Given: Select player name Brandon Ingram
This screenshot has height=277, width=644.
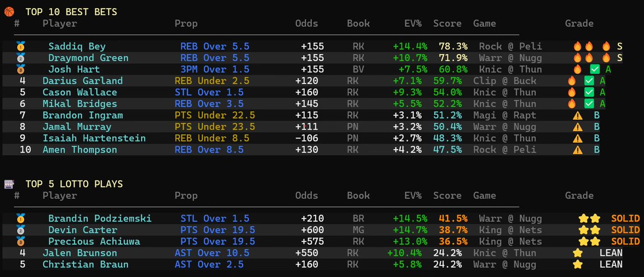Looking at the screenshot, I should 83,115.
